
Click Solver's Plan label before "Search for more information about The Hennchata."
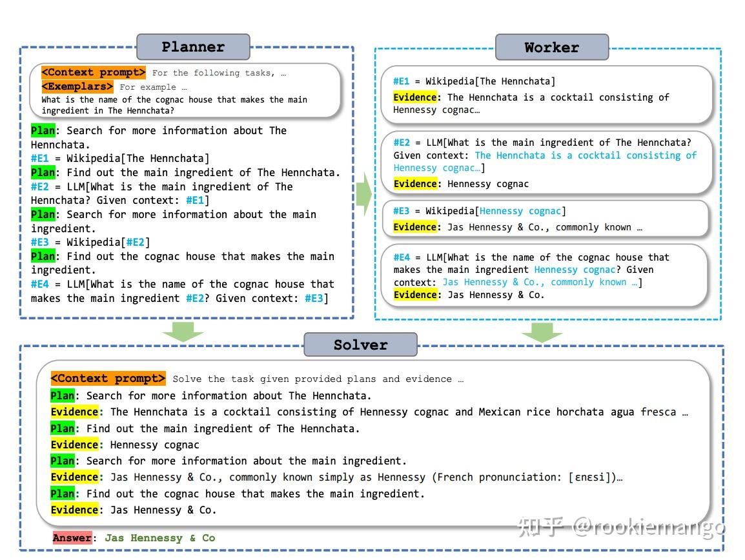pyautogui.click(x=63, y=395)
